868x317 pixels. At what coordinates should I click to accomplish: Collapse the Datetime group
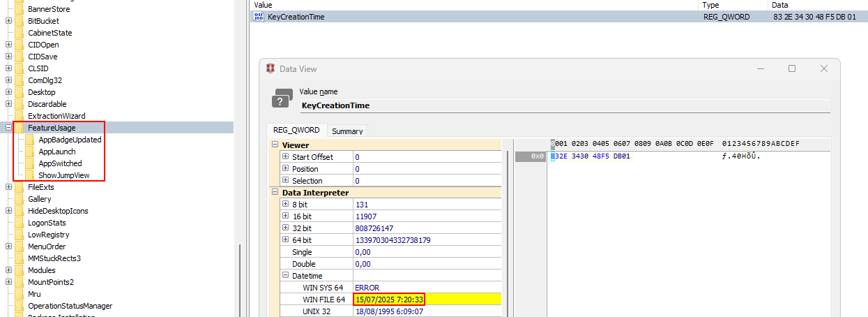pos(285,276)
